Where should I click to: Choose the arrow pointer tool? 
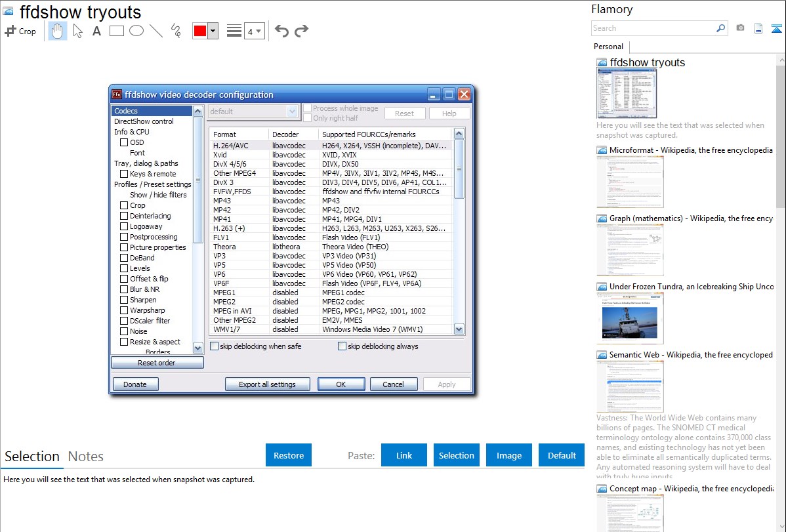coord(77,31)
